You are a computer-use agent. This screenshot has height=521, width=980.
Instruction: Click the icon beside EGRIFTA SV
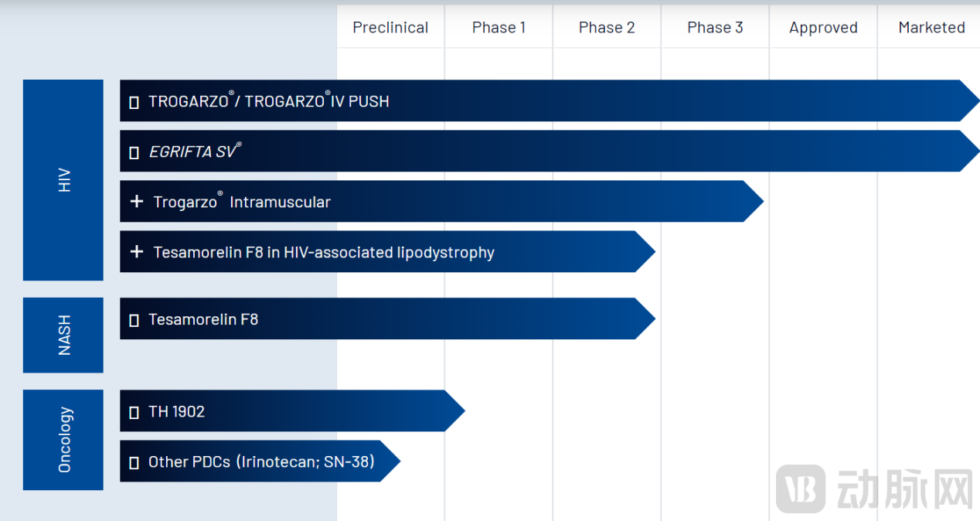click(134, 152)
